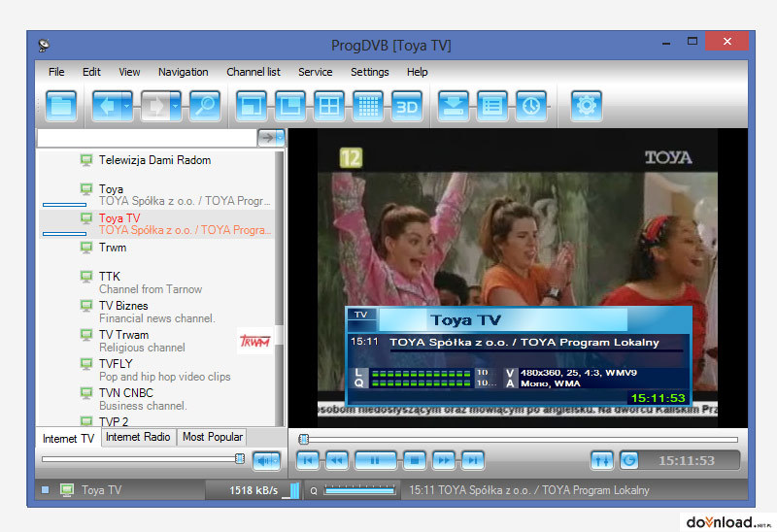This screenshot has width=777, height=532.
Task: Click the Toya TV OSD info banner
Action: coord(519,355)
